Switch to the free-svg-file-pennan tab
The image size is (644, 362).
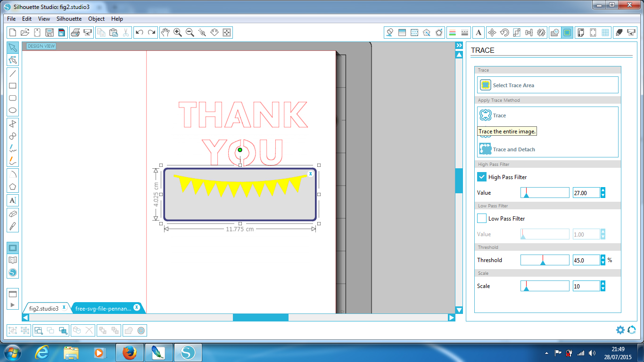tap(103, 308)
